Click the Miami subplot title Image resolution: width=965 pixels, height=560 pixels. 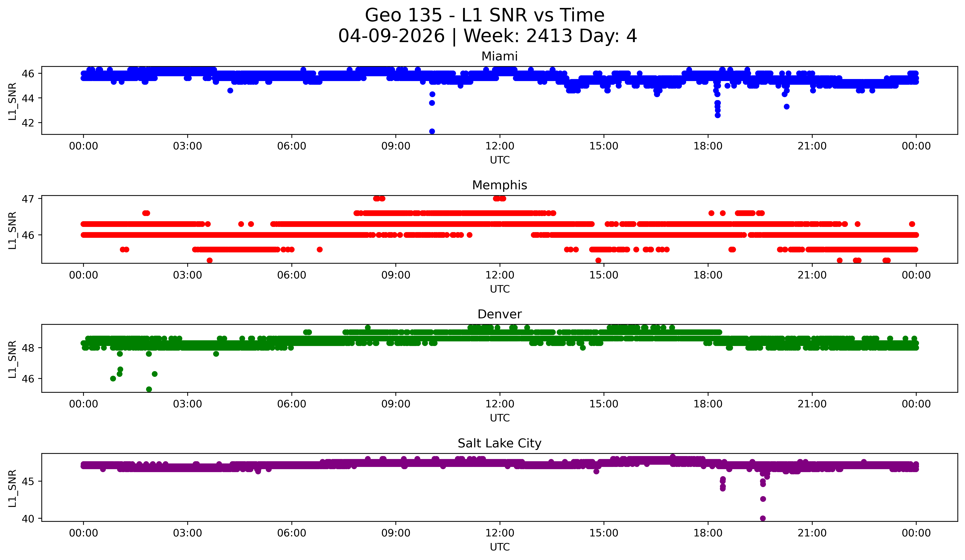(x=499, y=56)
